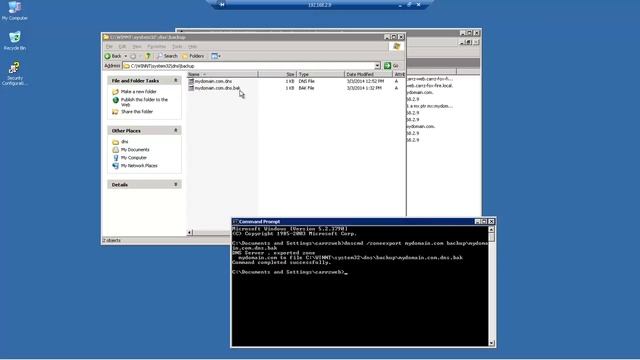Click the Make a new folder icon

click(116, 92)
